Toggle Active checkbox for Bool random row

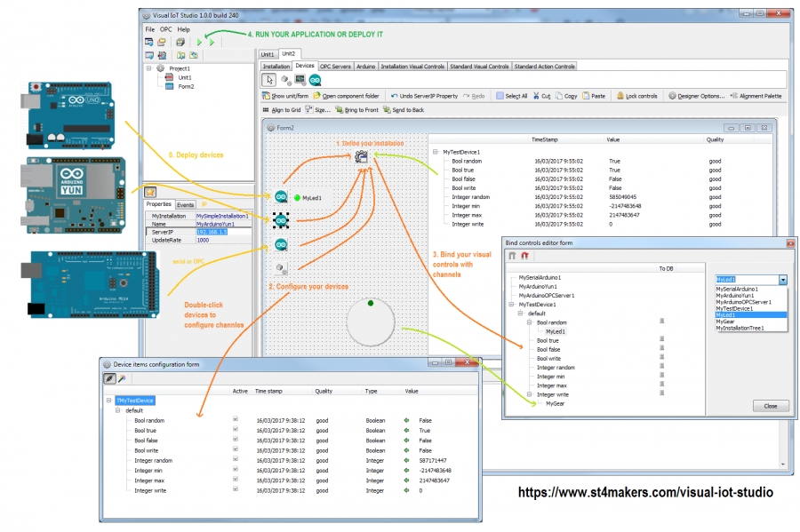point(235,419)
